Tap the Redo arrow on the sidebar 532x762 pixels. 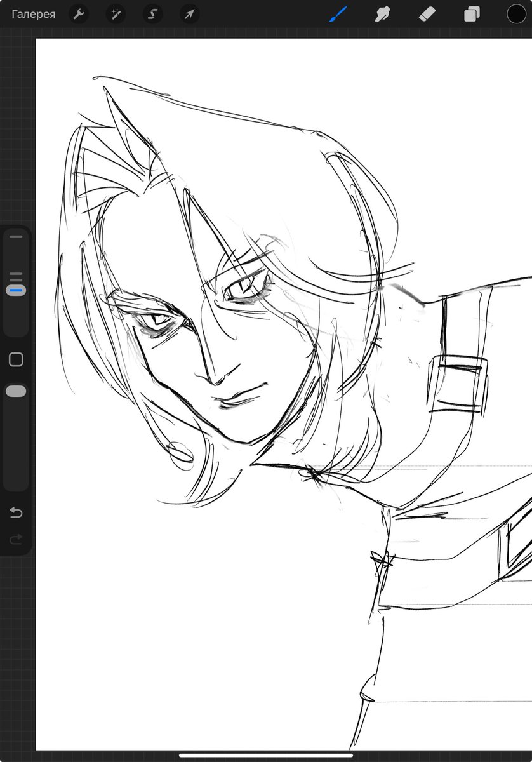[x=16, y=540]
